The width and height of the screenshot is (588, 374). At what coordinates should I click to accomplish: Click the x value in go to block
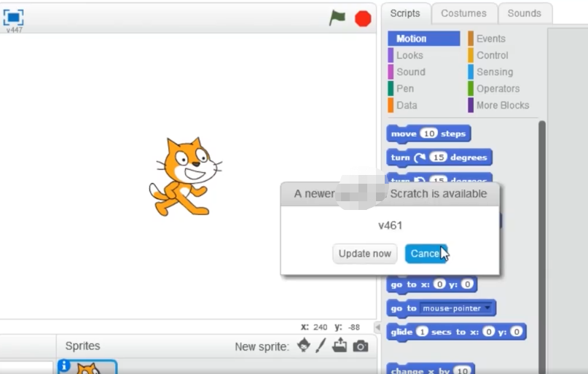point(439,284)
